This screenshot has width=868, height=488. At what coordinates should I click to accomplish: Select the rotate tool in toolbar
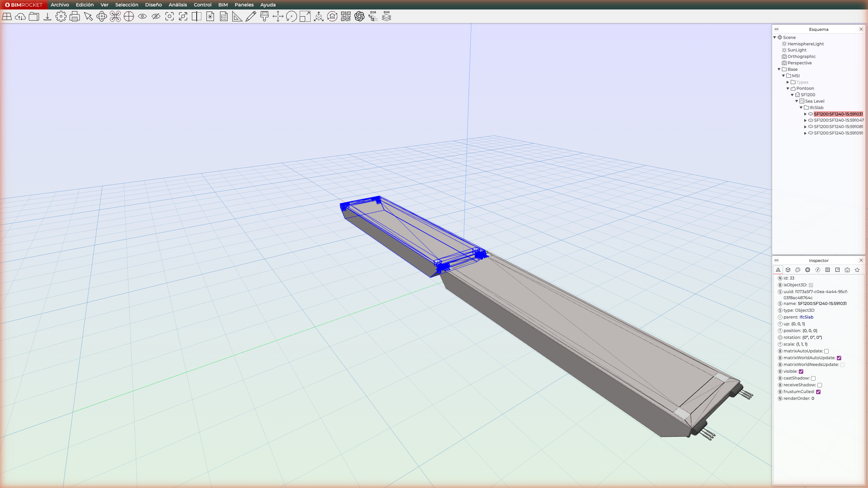(292, 16)
